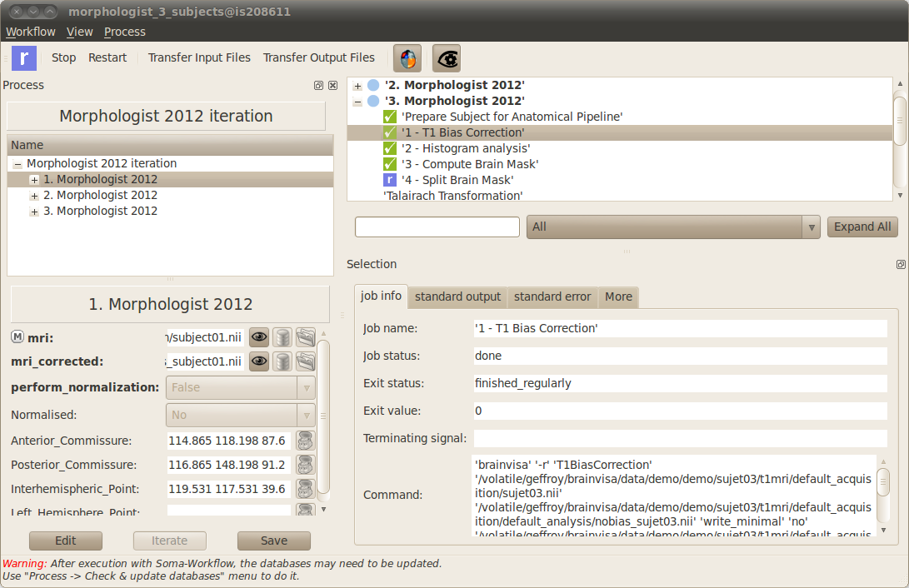Click the blue 'r' running icon in toolbar
This screenshot has width=909, height=588.
24,58
